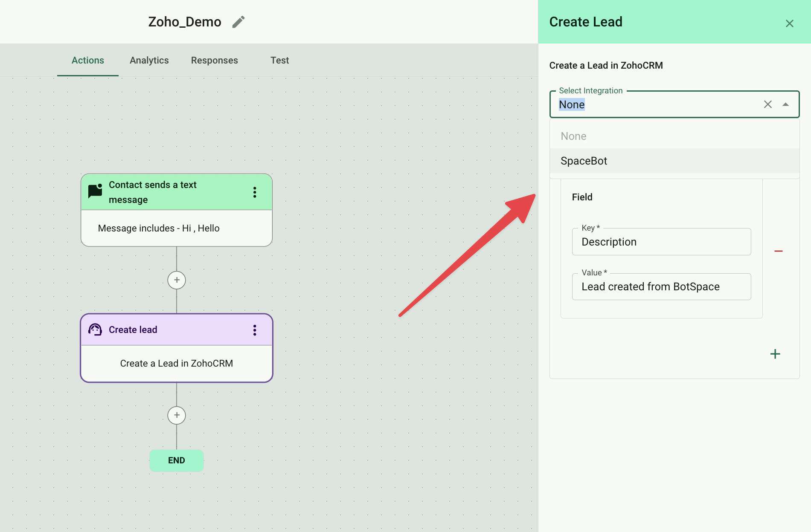Clear the Select Integration value

point(767,104)
